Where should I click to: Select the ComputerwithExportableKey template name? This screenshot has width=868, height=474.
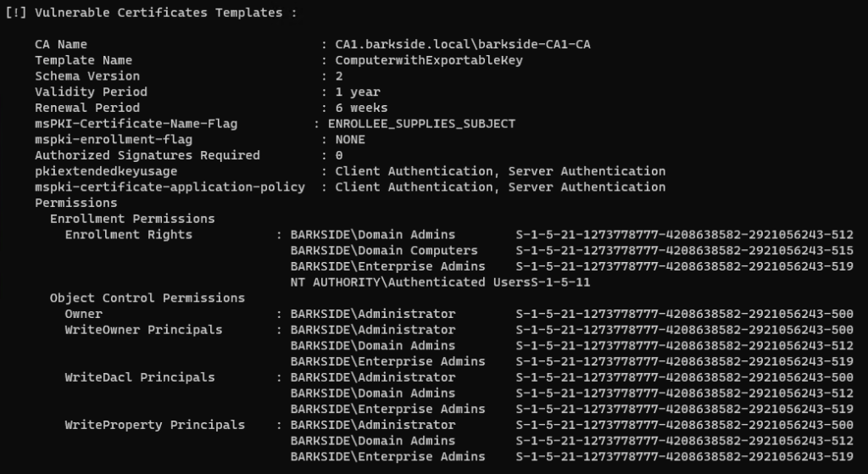(429, 60)
